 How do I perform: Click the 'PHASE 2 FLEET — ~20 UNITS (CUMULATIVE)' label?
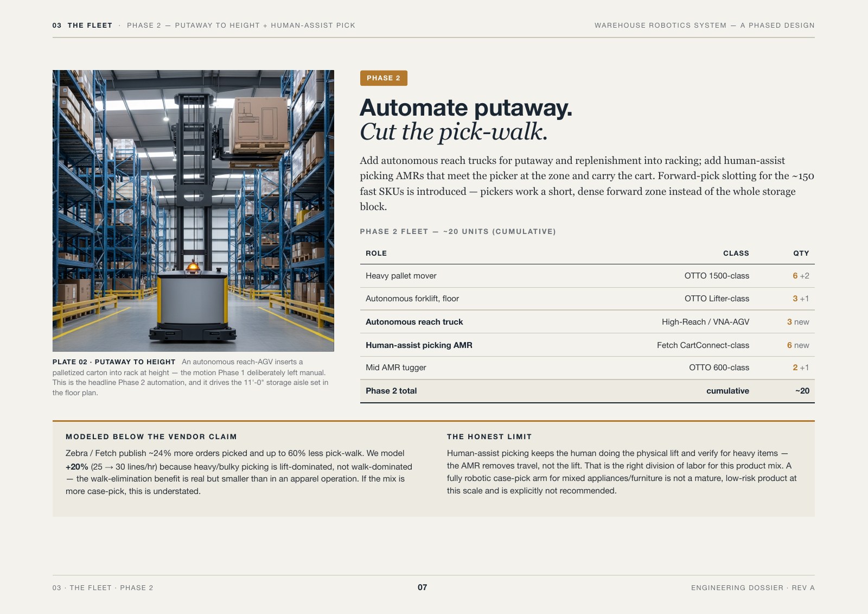click(458, 232)
